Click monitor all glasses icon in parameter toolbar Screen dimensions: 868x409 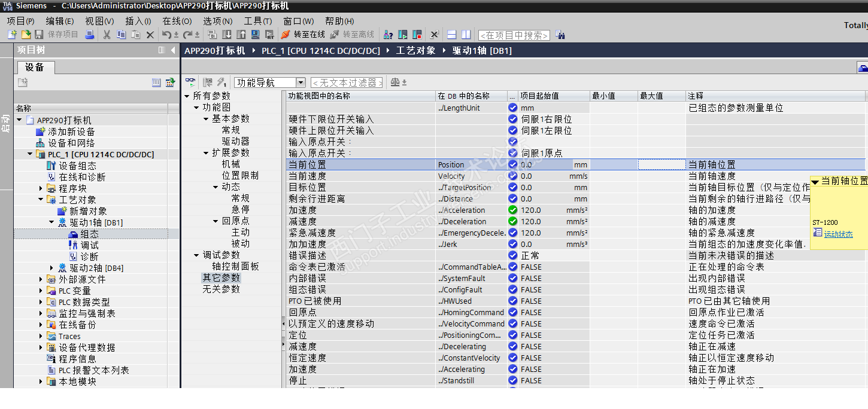[190, 83]
